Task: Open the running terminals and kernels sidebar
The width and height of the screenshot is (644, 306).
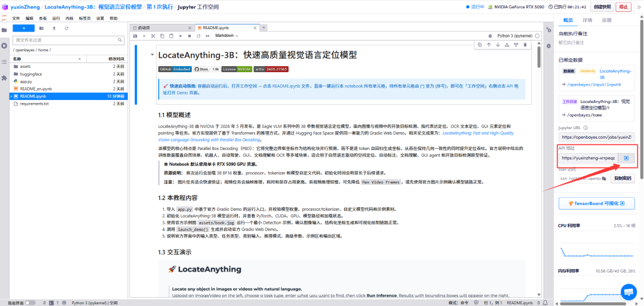Action: pos(4,45)
